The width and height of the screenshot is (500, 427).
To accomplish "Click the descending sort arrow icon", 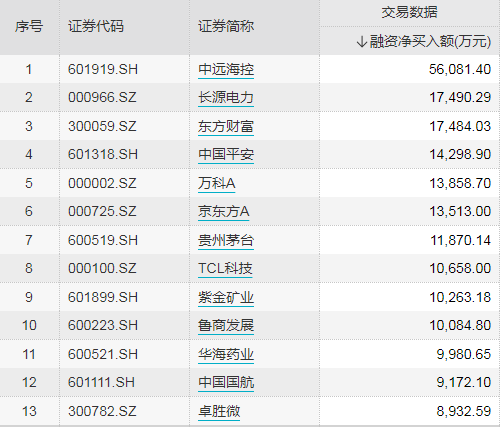I will click(362, 42).
